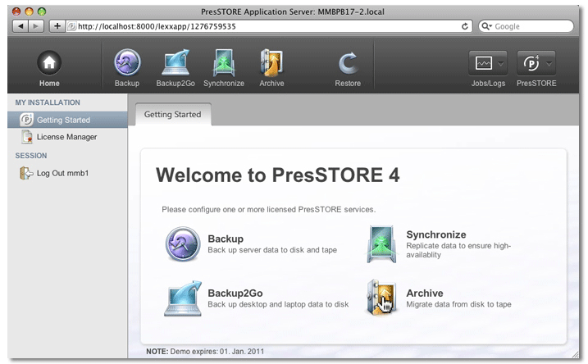Screen dimensions: 588x364
Task: Open Synchronize from the top toolbar
Action: click(x=224, y=63)
